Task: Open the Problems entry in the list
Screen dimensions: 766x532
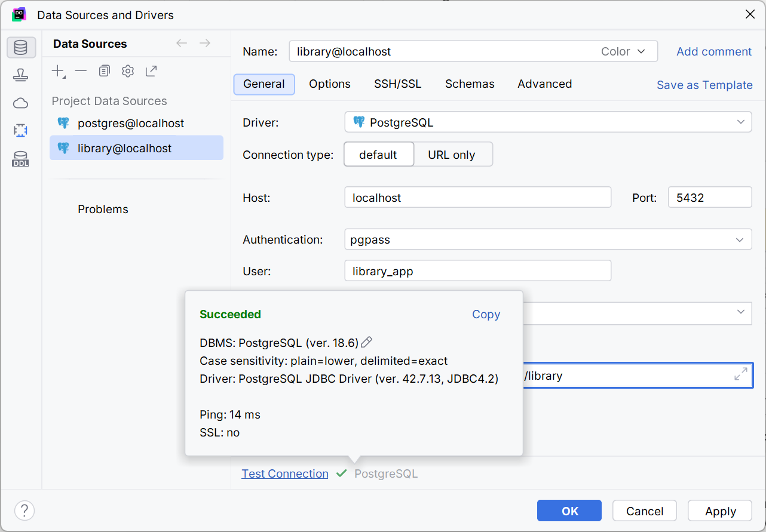Action: tap(103, 209)
